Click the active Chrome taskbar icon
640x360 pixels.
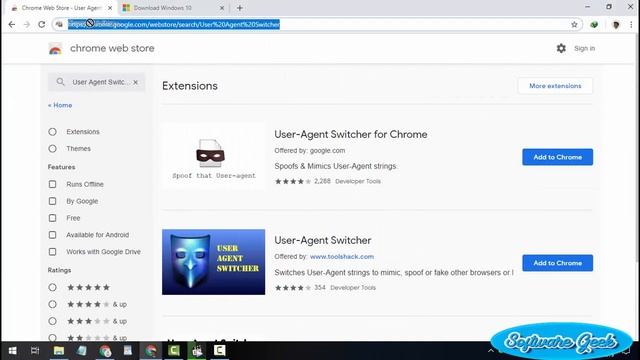click(151, 351)
